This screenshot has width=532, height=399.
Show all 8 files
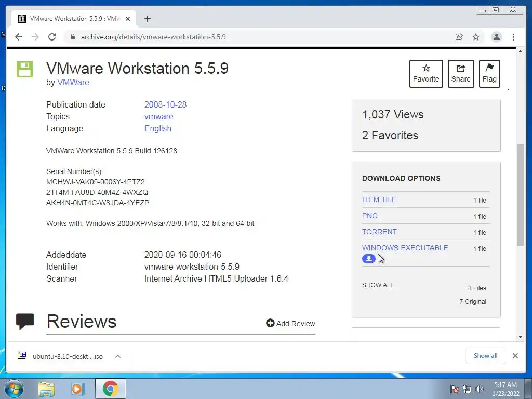click(378, 285)
